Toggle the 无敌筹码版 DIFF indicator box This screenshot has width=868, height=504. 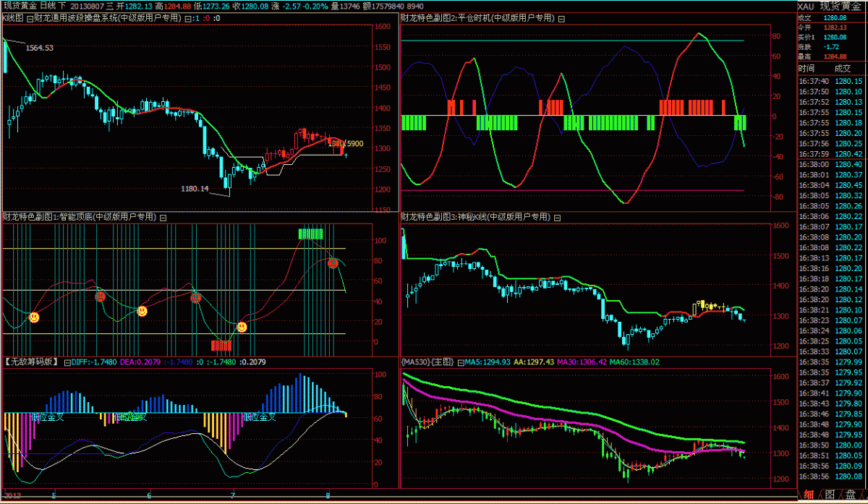[67, 362]
